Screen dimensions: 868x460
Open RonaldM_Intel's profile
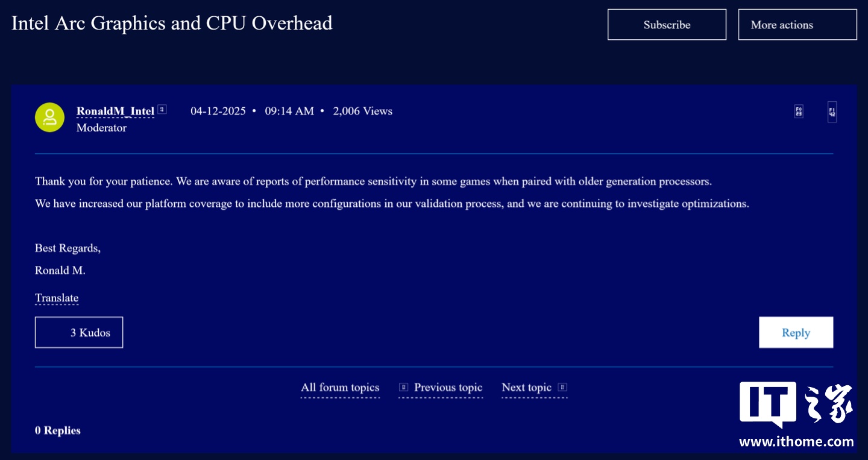(116, 111)
